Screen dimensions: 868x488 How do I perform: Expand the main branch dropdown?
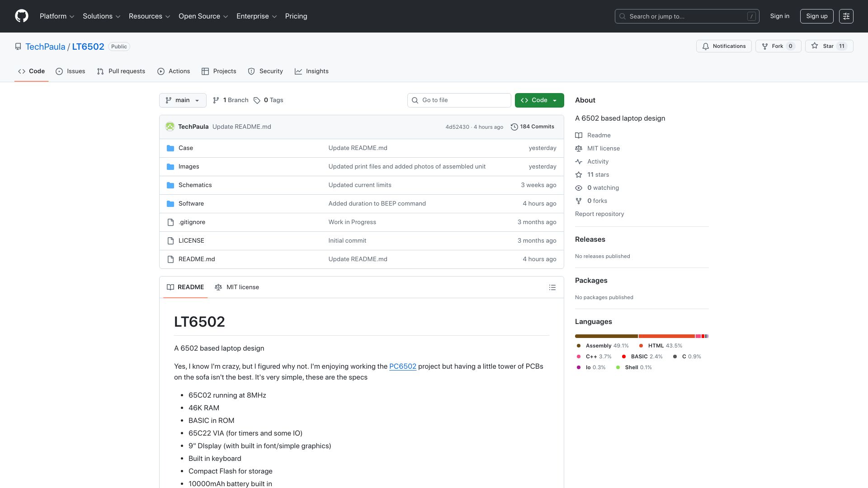click(x=183, y=100)
